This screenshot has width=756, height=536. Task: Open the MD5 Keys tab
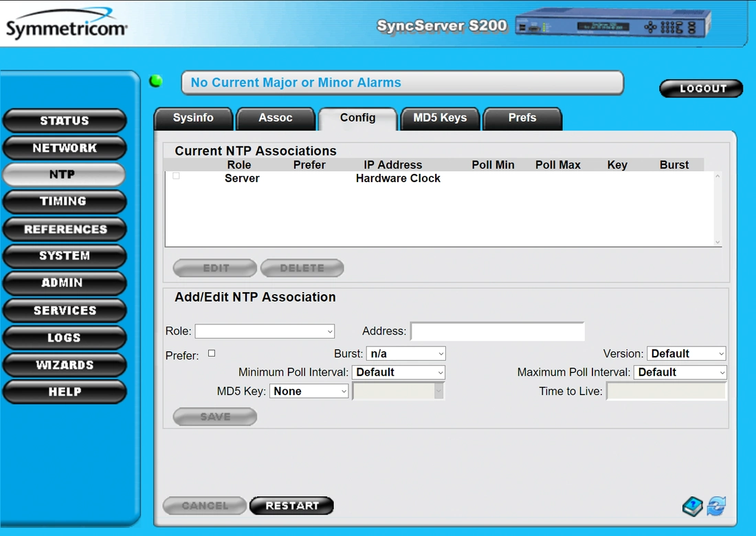coord(440,118)
